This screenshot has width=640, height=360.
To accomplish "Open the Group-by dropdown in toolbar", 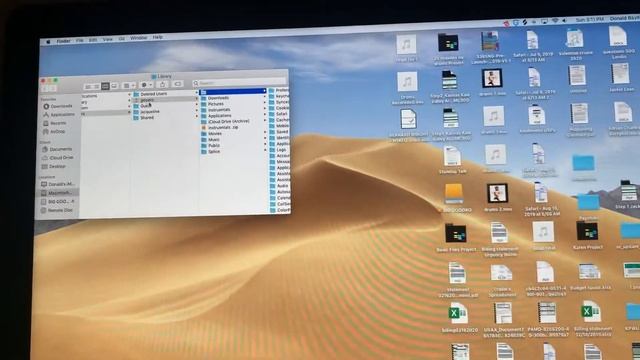I will 129,85.
